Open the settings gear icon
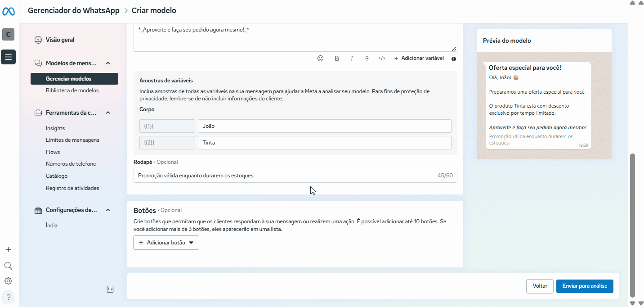644x307 pixels. pos(8,281)
